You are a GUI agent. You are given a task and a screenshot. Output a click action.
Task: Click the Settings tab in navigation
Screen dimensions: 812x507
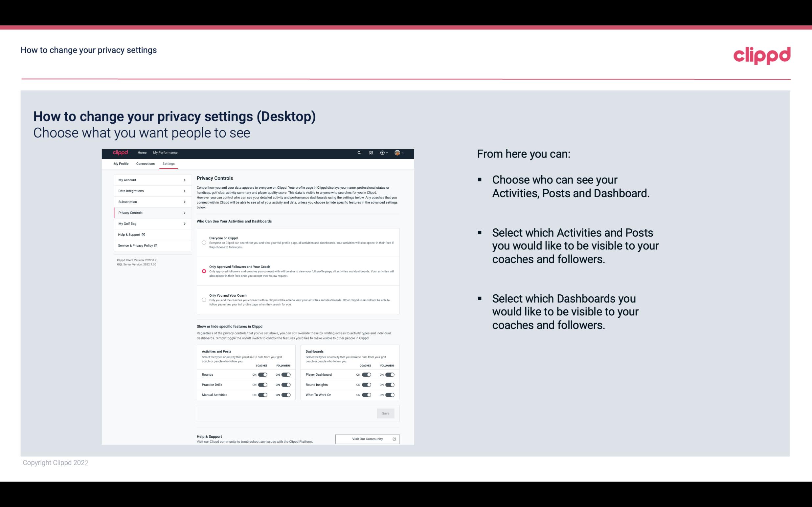[x=169, y=163]
